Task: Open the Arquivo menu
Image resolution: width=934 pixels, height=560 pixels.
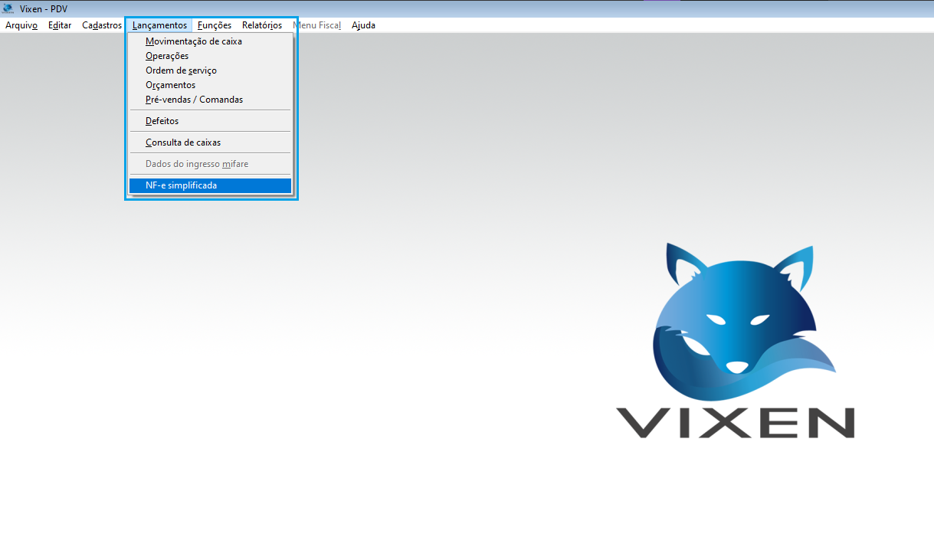Action: coord(21,25)
